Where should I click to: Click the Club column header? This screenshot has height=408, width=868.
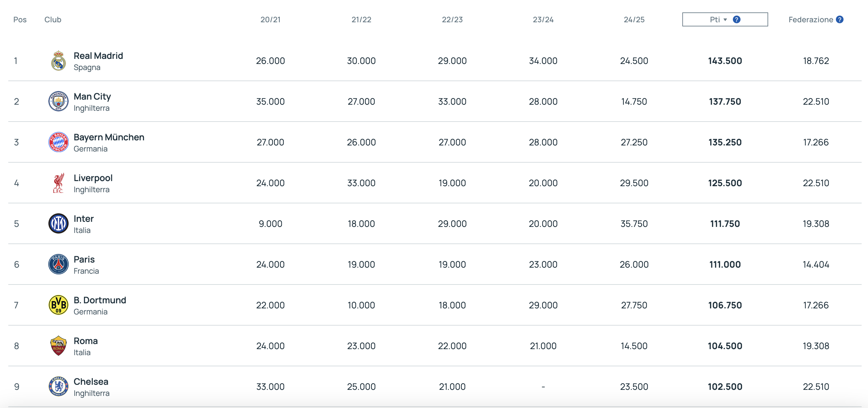(53, 19)
